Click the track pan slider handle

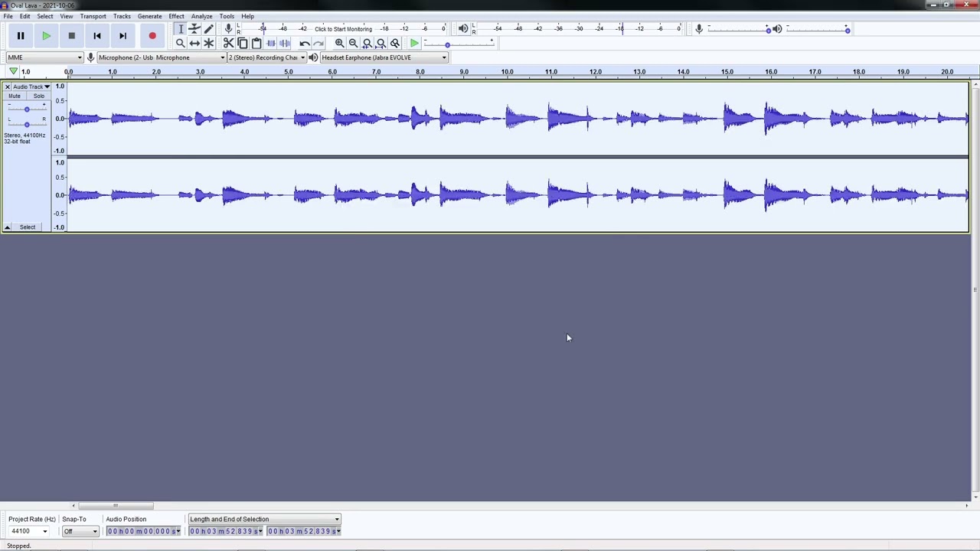[x=26, y=123]
